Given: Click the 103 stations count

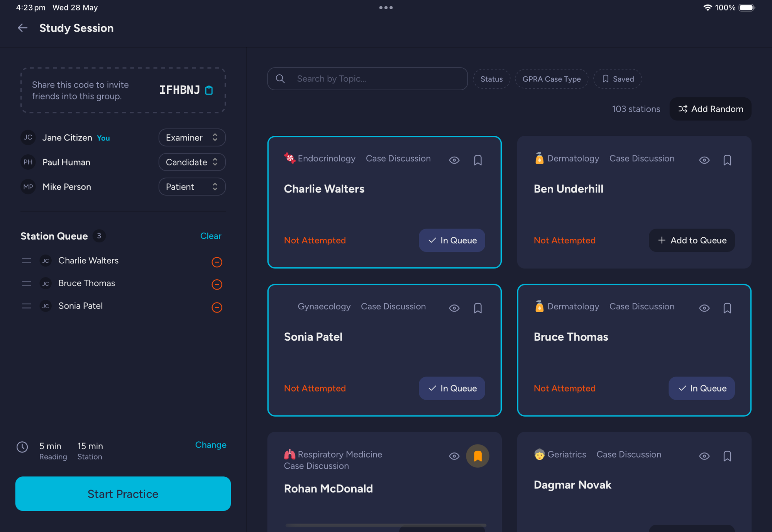Looking at the screenshot, I should pyautogui.click(x=636, y=109).
